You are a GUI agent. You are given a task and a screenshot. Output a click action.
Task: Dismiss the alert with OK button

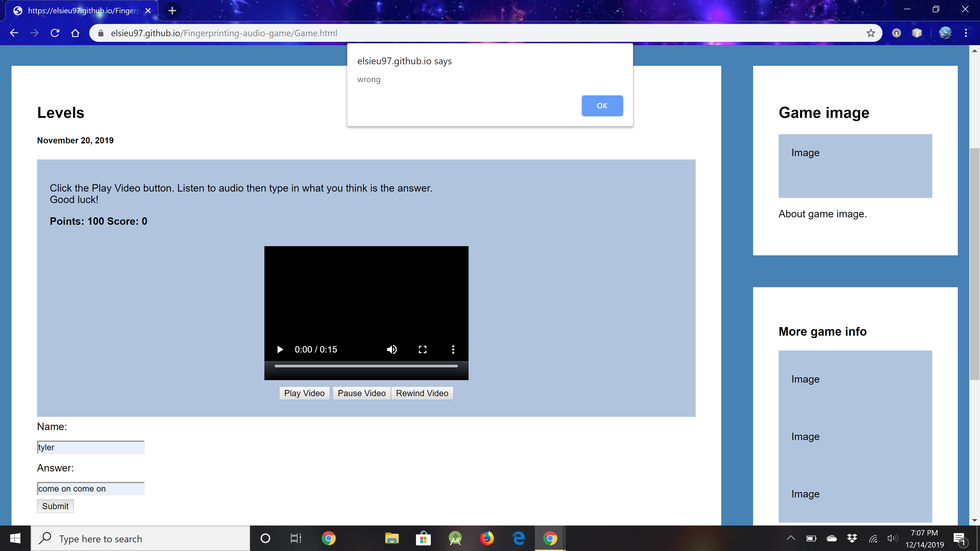coord(602,106)
